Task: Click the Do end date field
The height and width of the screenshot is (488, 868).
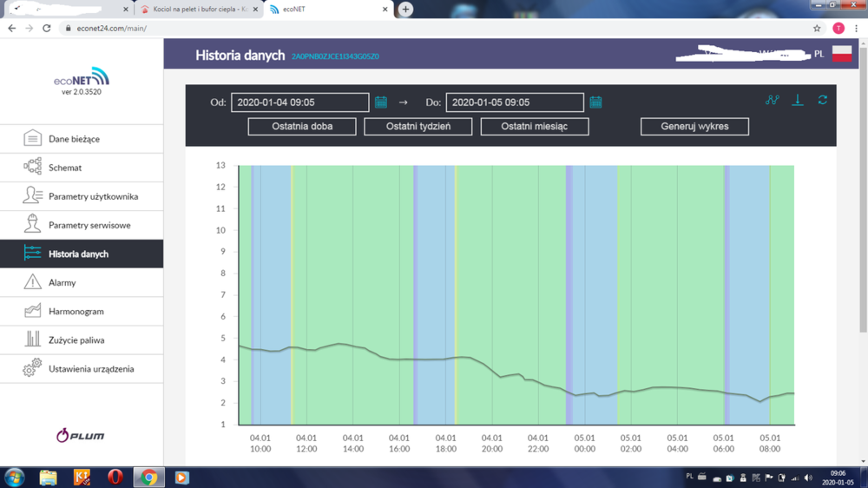Action: pos(514,102)
